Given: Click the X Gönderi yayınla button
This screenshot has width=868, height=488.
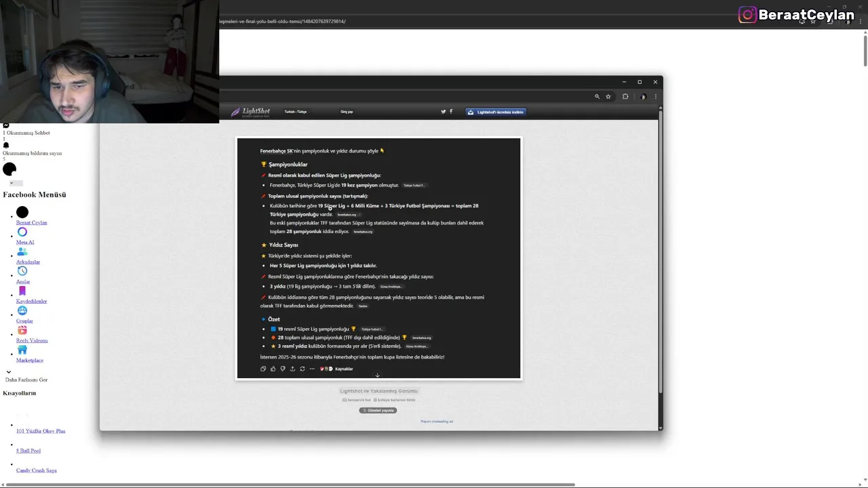Looking at the screenshot, I should click(x=378, y=410).
